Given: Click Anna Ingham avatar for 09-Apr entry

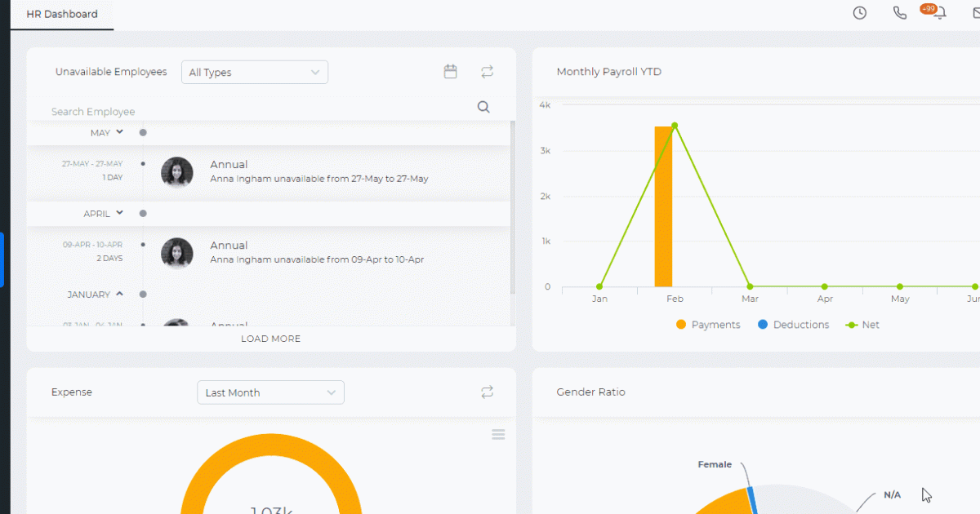Looking at the screenshot, I should (x=177, y=253).
